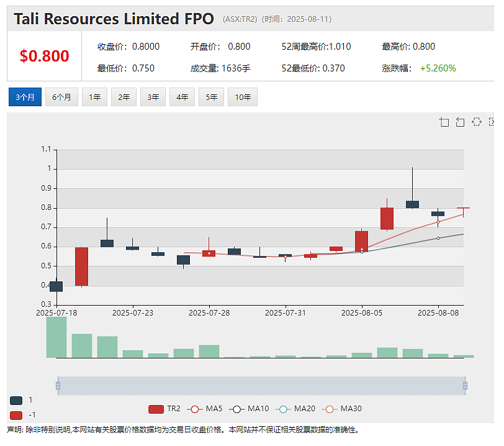This screenshot has height=446, width=504.
Task: Click the 52周最高价:1.010 value
Action: pos(317,47)
